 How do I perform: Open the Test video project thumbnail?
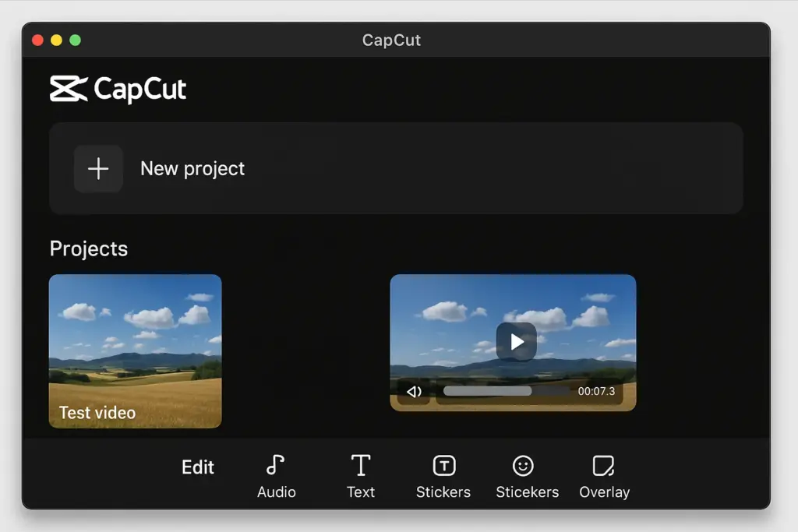136,351
